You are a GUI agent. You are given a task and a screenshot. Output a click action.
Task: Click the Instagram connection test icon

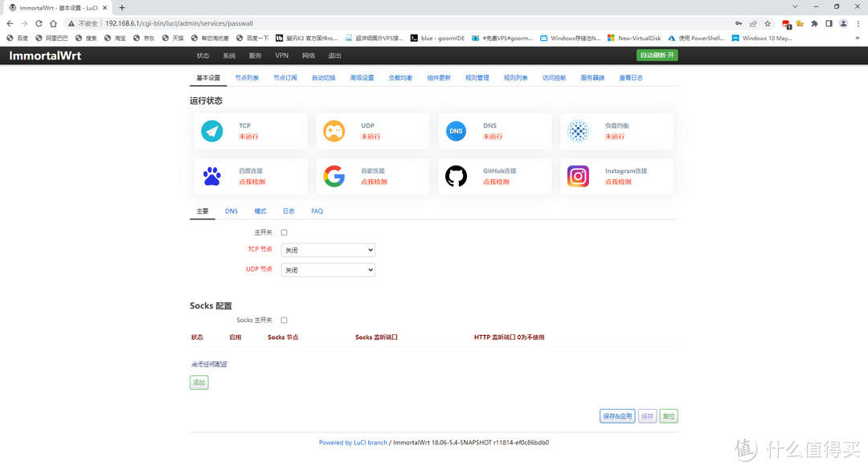tap(578, 176)
